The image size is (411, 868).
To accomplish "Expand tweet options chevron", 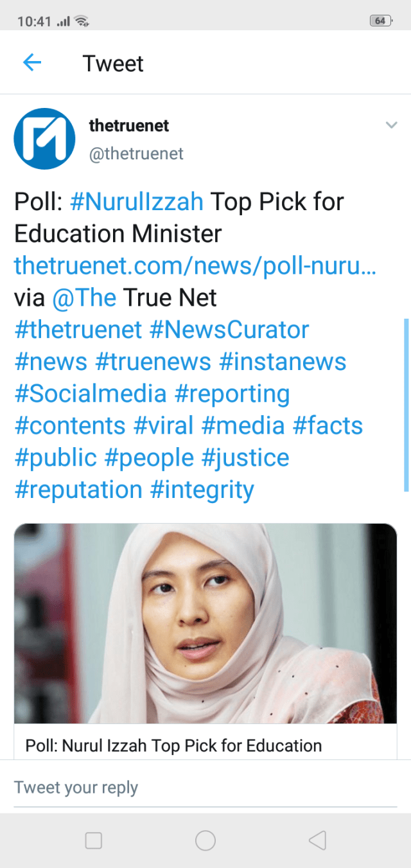I will point(391,125).
